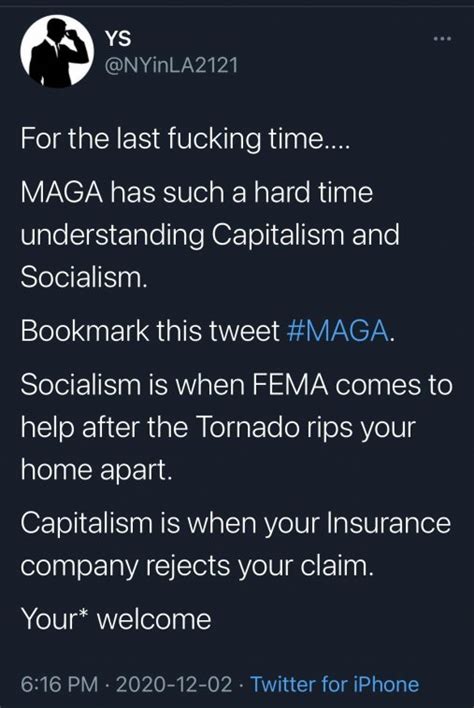Click the 'MAGA has such a hard time' line

197,192
